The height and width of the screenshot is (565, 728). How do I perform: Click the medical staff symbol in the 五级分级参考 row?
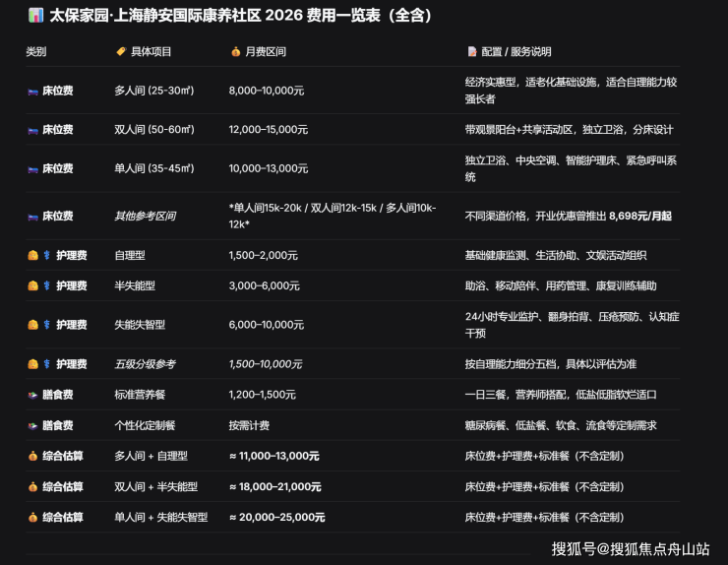tap(47, 364)
